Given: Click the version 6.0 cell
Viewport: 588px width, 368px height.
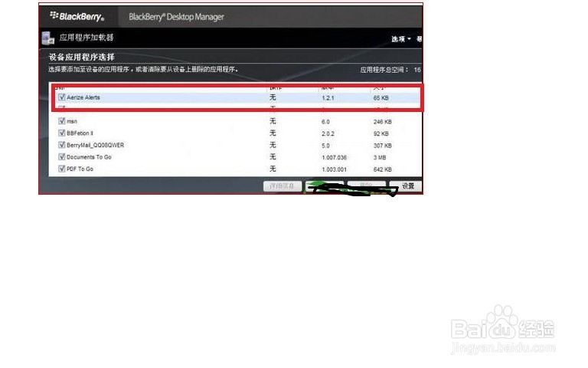Looking at the screenshot, I should tap(325, 122).
